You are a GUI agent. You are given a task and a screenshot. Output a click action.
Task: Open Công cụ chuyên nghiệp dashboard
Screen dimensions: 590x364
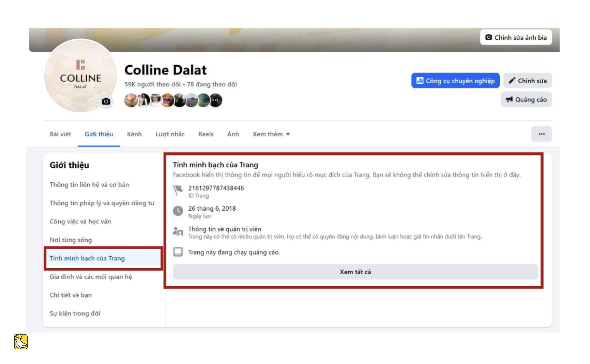coord(455,81)
